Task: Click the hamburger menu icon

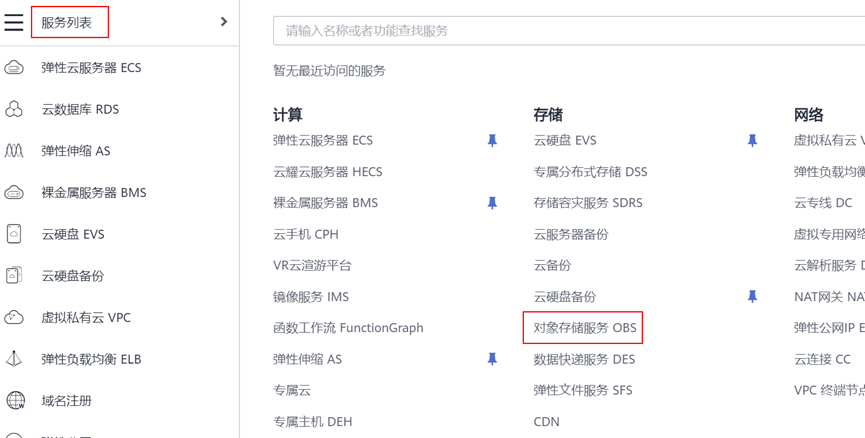Action: (14, 22)
